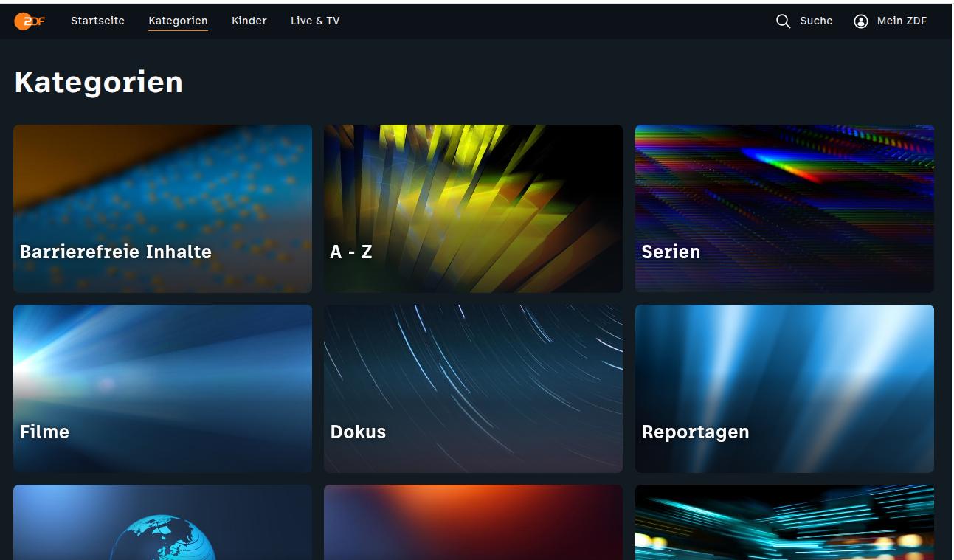Open the teal light-streaks tile
The height and width of the screenshot is (560, 954).
tap(784, 522)
